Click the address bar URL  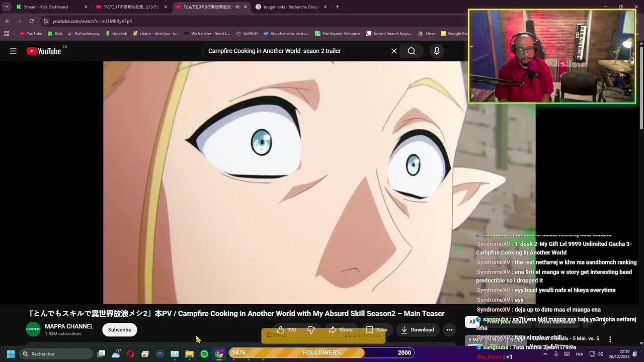coord(92,21)
